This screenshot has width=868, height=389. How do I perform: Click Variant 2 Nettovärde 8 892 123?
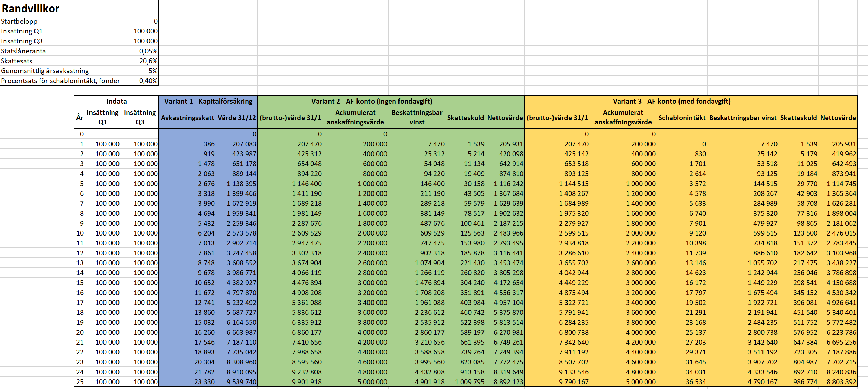(508, 382)
